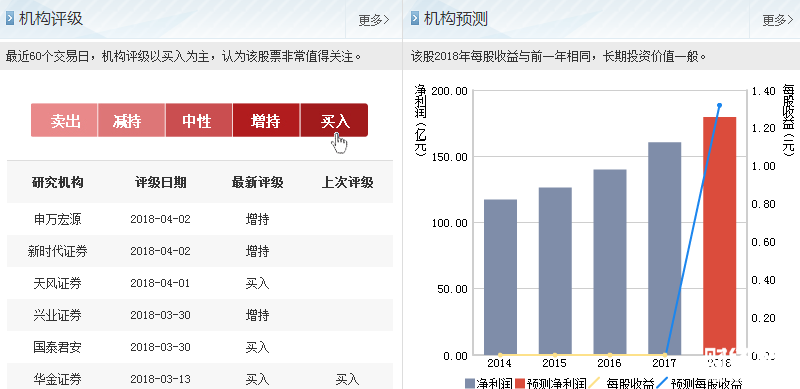Click the blue arrow icon beside 机构预测
Viewport: 800px width, 389px height.
(415, 19)
